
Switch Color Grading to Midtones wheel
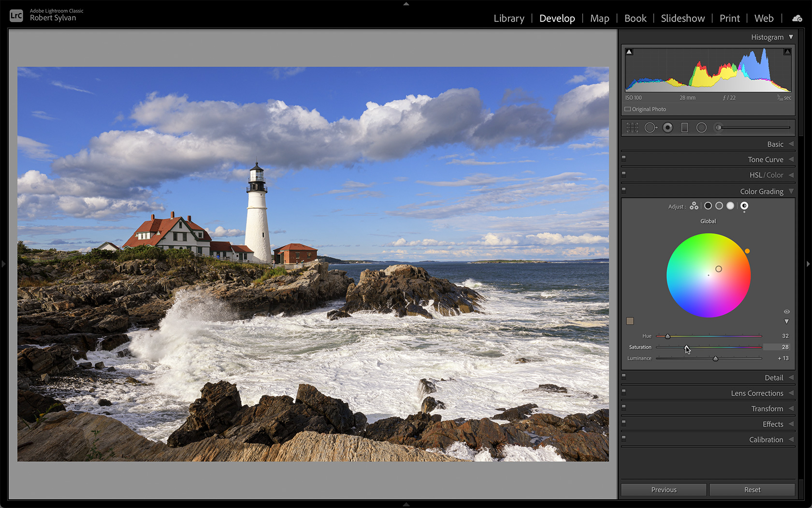coord(719,206)
